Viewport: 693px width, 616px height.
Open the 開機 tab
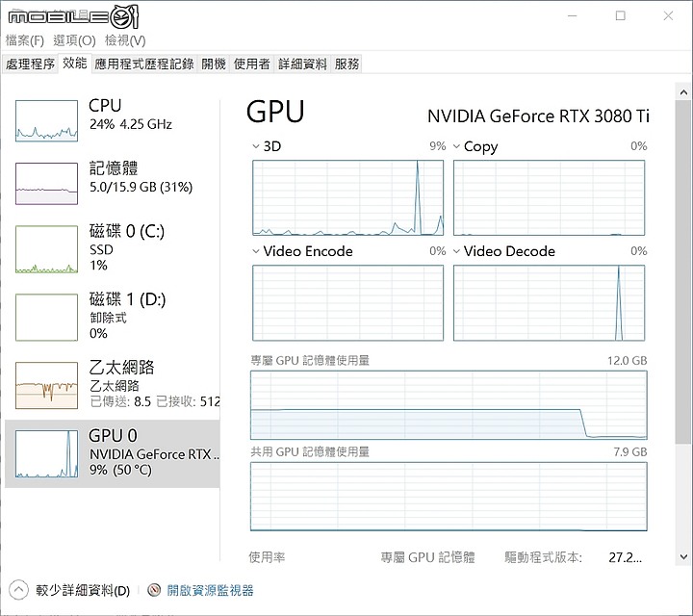click(x=214, y=64)
